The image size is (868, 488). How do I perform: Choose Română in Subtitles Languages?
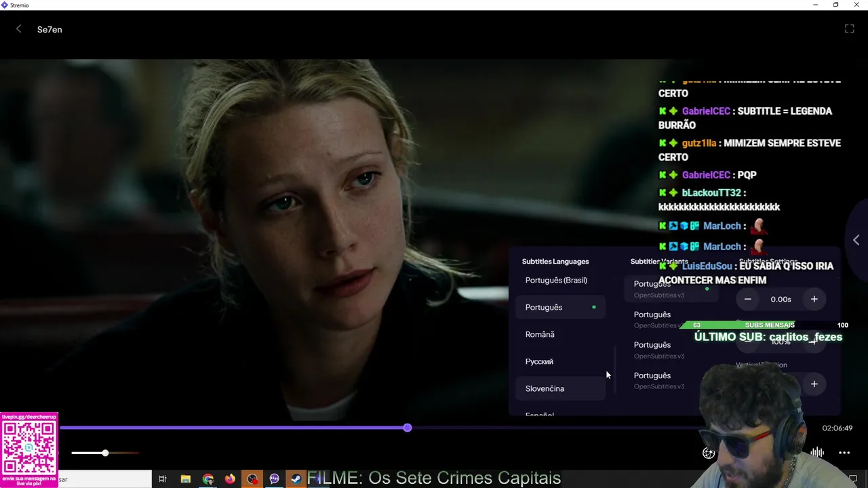click(x=560, y=334)
